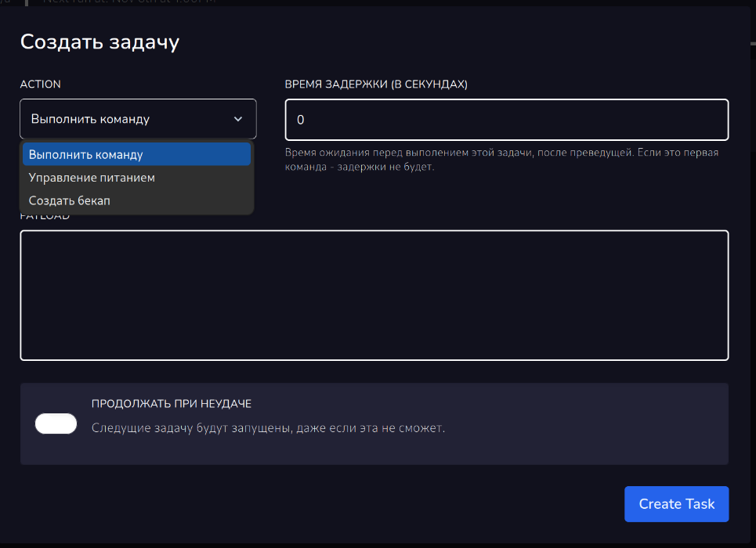Click the description text beside the toggle
Image resolution: width=756 pixels, height=548 pixels.
click(268, 428)
